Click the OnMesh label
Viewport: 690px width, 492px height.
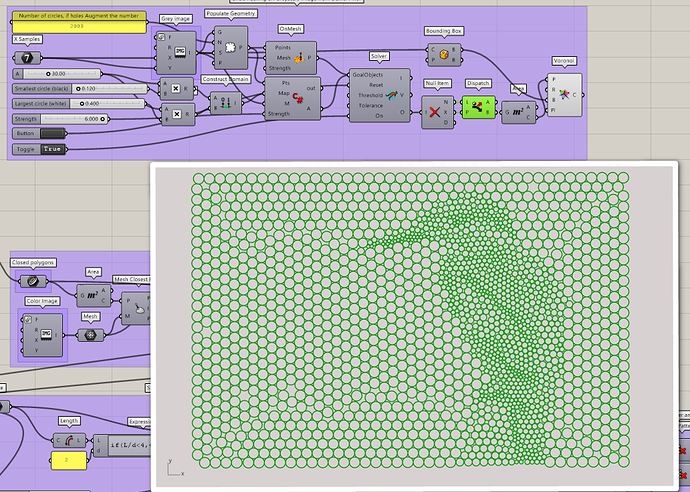291,29
